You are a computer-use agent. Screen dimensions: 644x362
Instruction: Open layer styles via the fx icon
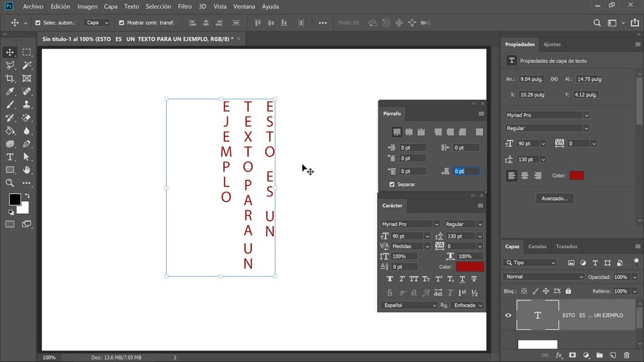coord(559,355)
